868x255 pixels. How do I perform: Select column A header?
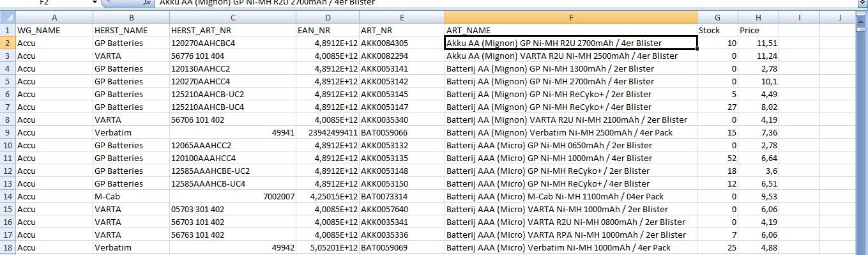[54, 18]
